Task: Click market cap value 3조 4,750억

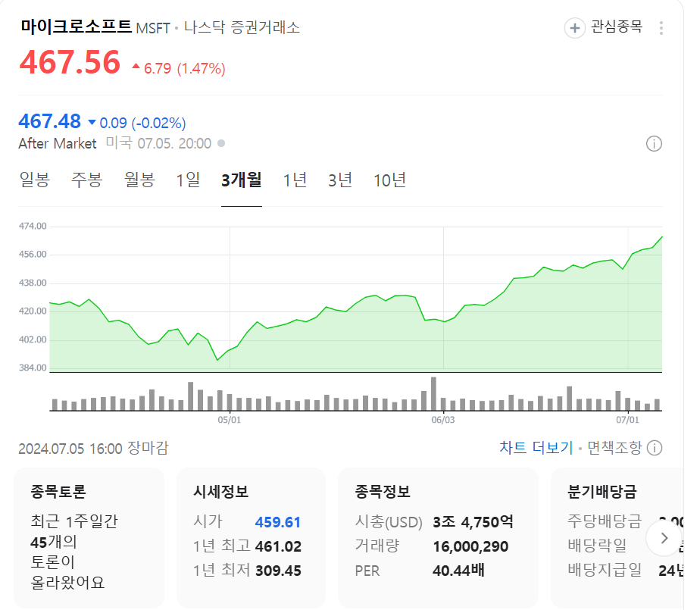Action: [x=473, y=521]
